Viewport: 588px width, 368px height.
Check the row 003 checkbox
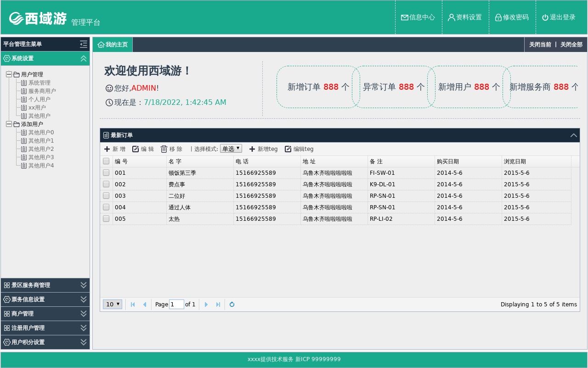point(106,195)
